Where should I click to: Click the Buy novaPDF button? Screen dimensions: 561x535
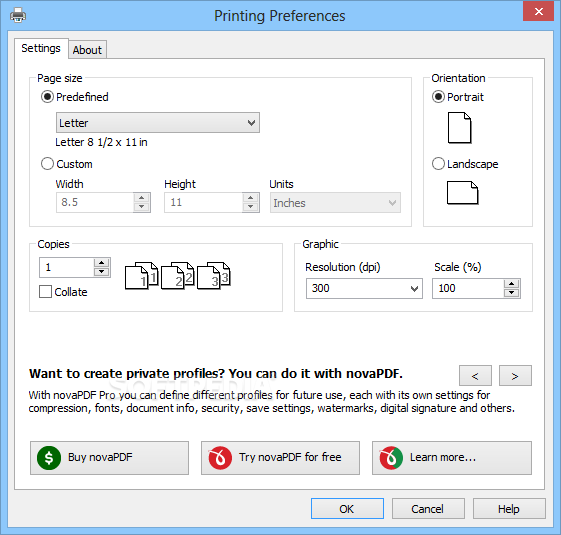coord(109,458)
